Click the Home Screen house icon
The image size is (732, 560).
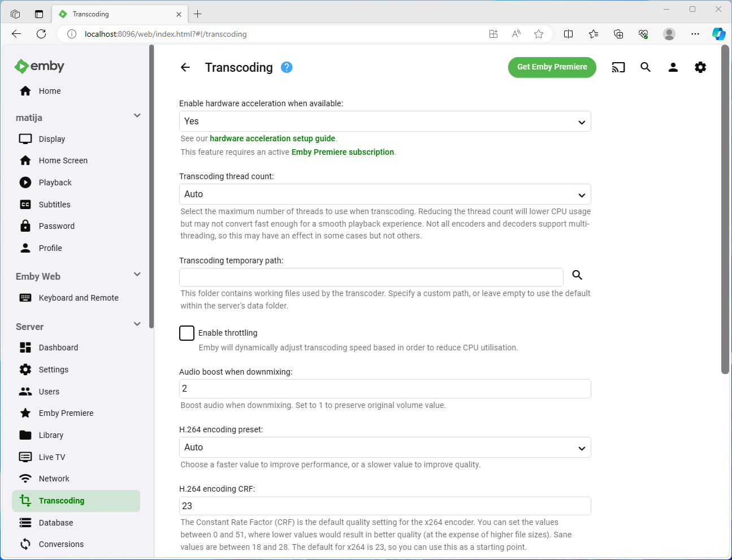pyautogui.click(x=25, y=160)
